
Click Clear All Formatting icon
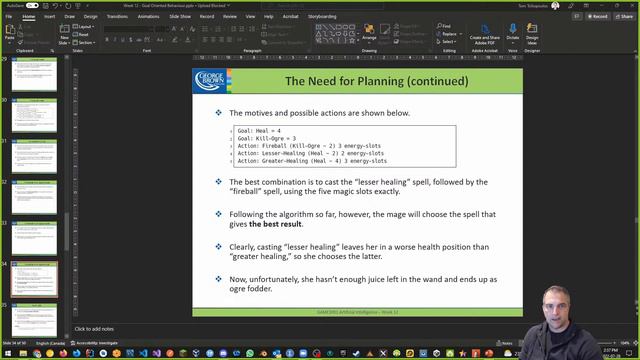pyautogui.click(x=192, y=29)
